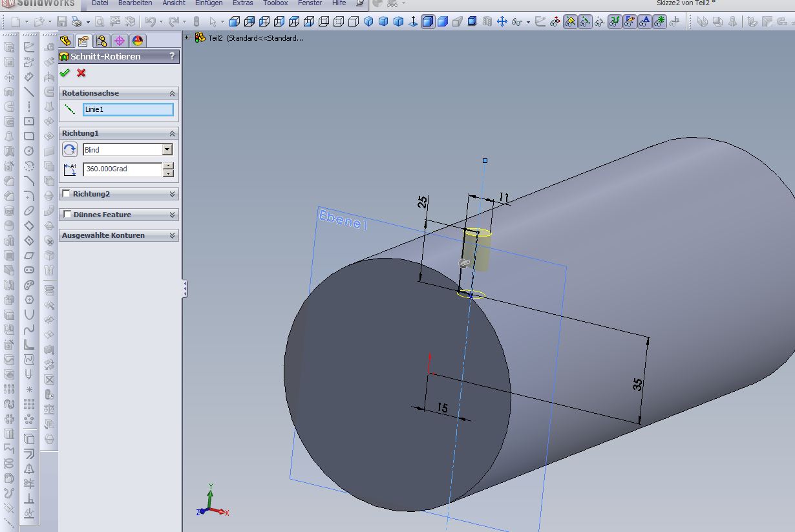This screenshot has height=532, width=795.
Task: Open the Einfügen menu
Action: click(x=207, y=3)
